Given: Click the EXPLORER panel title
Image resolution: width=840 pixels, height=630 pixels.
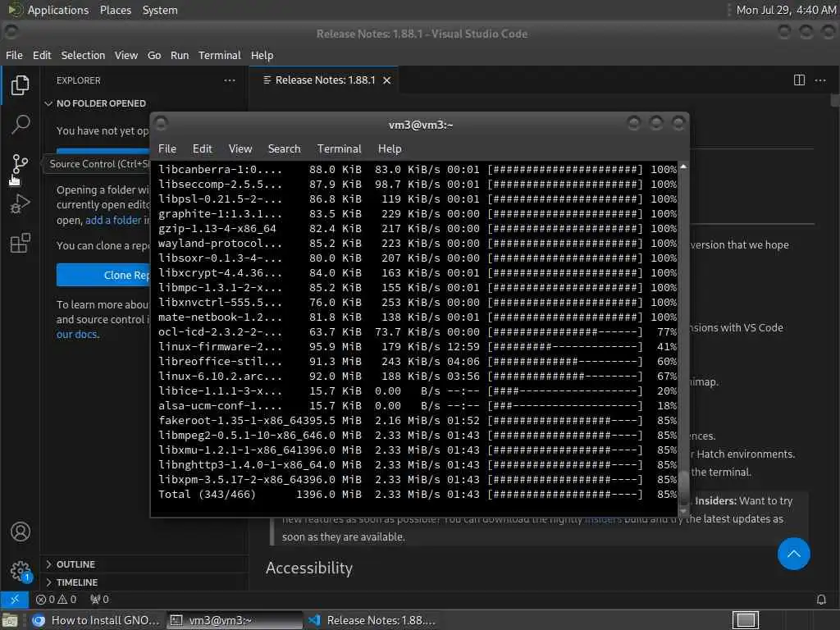Looking at the screenshot, I should pos(78,80).
